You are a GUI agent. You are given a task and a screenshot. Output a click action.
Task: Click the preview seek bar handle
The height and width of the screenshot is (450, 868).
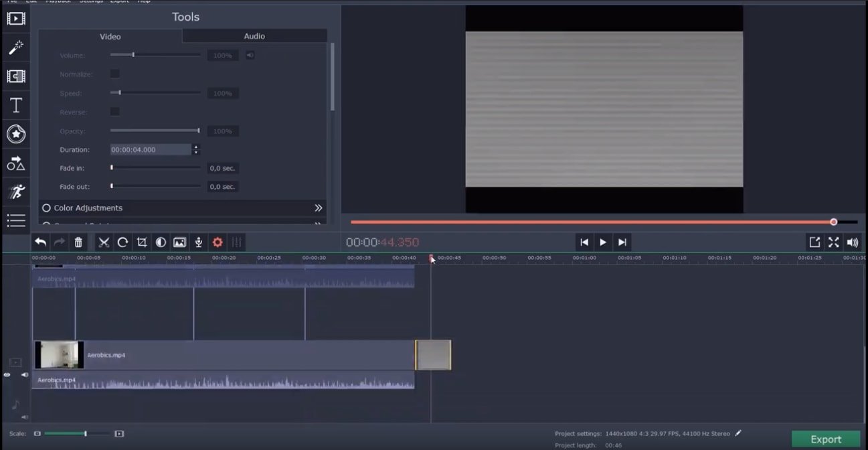coord(833,222)
